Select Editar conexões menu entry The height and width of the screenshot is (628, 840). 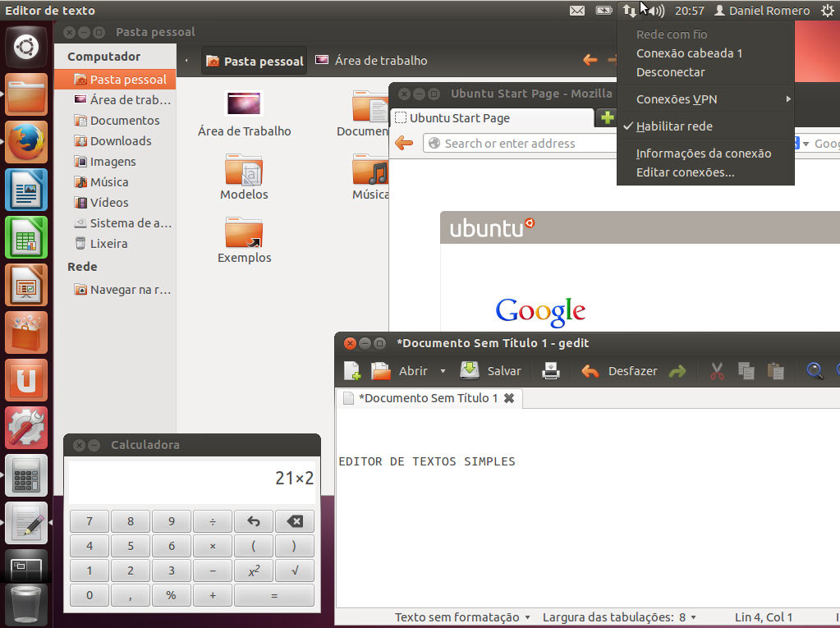(685, 172)
